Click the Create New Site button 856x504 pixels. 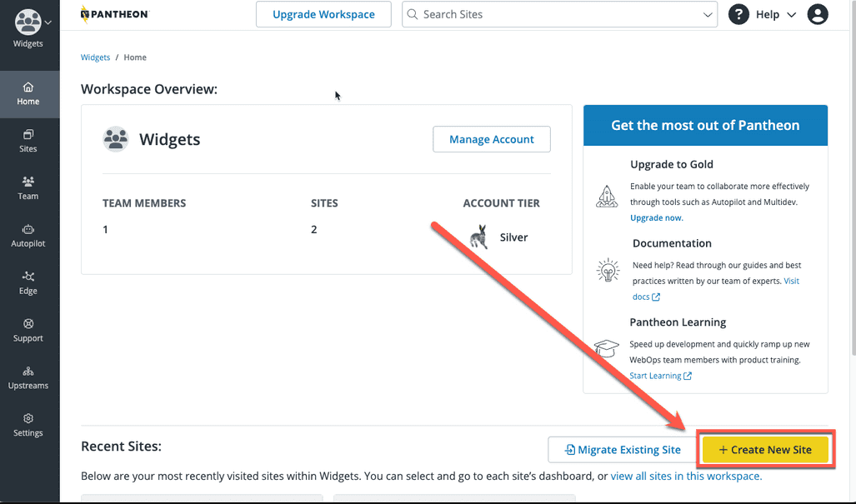765,450
